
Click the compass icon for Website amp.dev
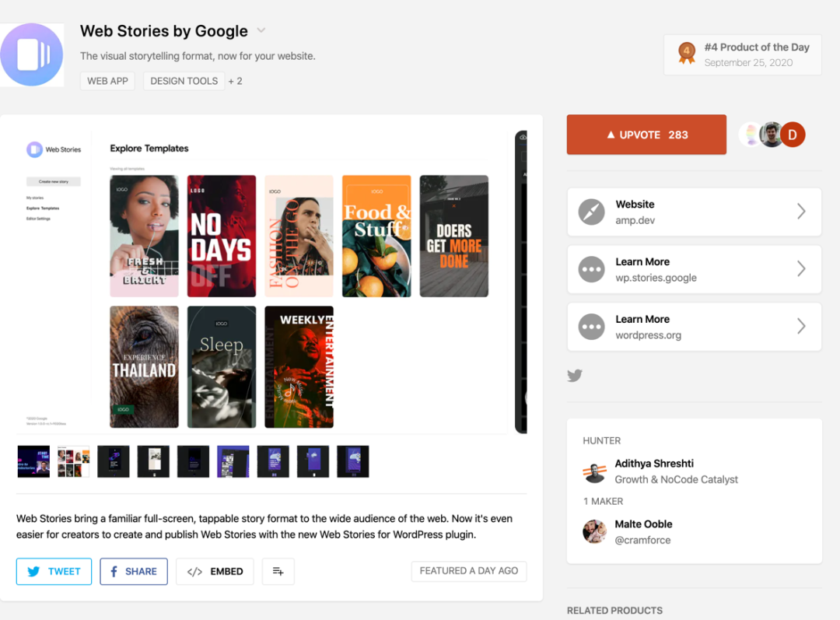[x=591, y=212]
